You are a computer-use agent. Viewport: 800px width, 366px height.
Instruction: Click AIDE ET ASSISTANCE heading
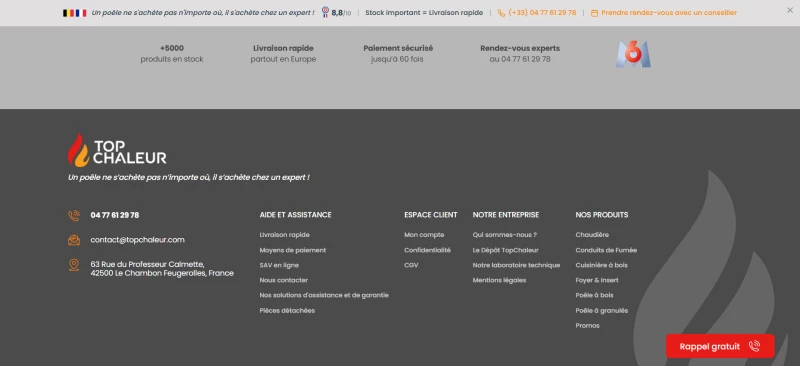295,215
